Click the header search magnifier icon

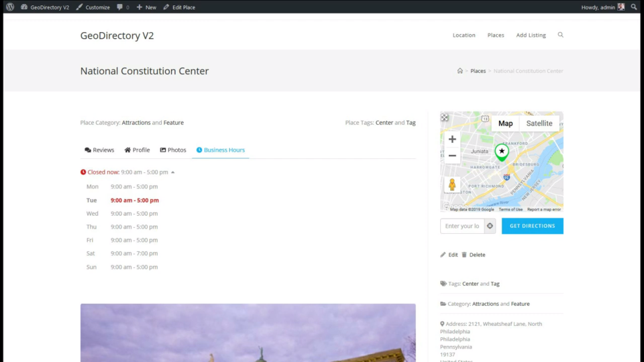tap(561, 35)
